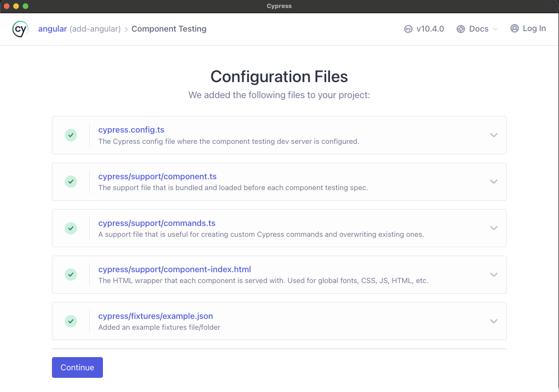Expand the cypress/fixtures/example.json entry
The height and width of the screenshot is (392, 559).
tap(494, 321)
